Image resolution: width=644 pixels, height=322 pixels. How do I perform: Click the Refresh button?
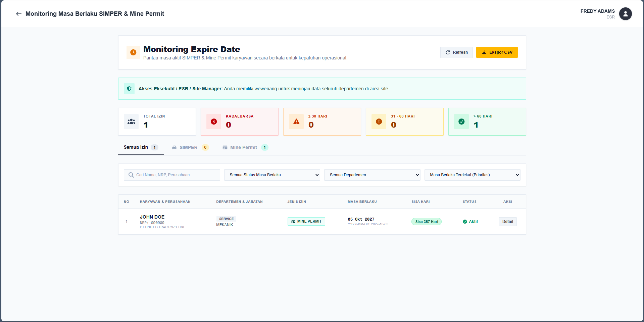[x=456, y=52]
